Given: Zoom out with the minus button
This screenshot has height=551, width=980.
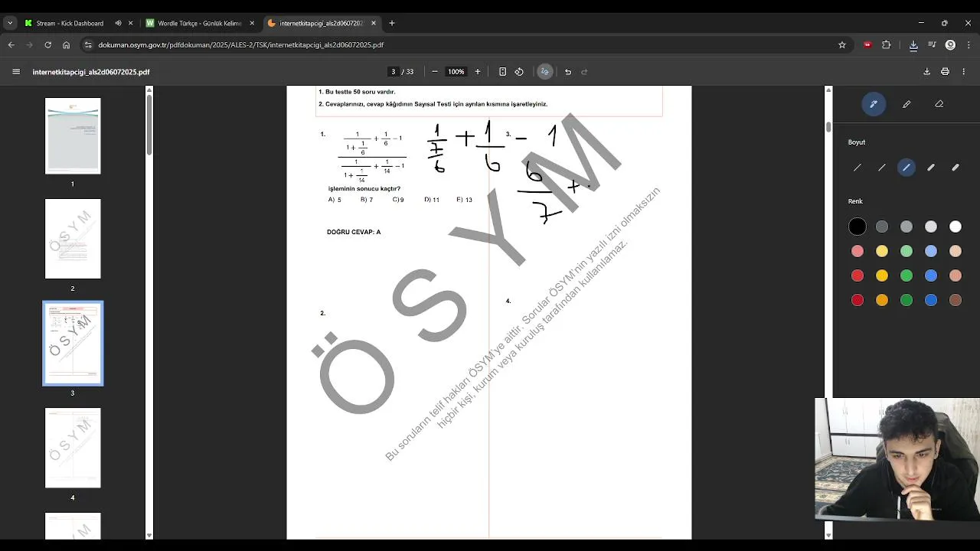Looking at the screenshot, I should [x=435, y=72].
